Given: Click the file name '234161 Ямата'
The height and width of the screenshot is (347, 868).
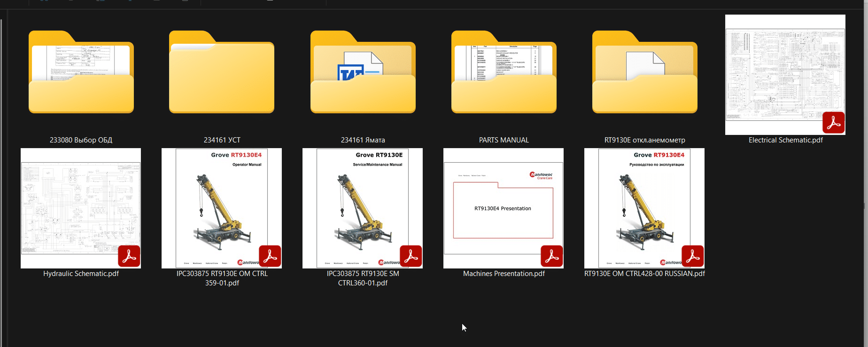Looking at the screenshot, I should point(363,140).
